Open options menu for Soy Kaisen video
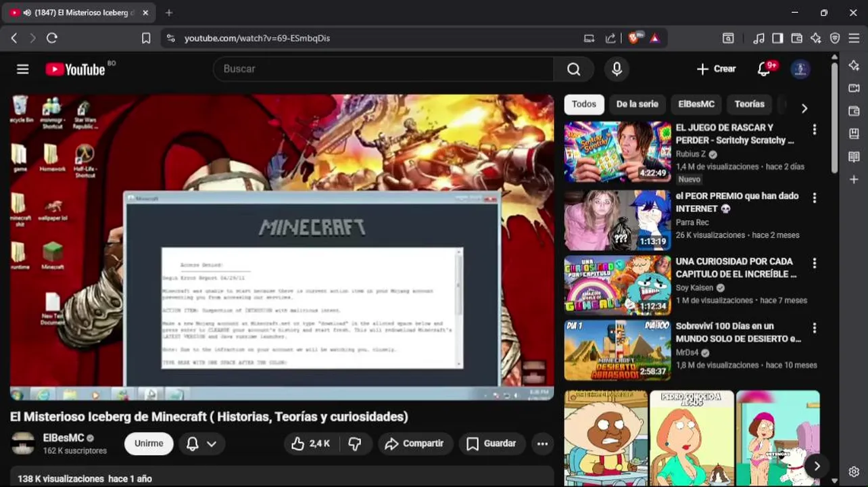The image size is (868, 487). 815,263
